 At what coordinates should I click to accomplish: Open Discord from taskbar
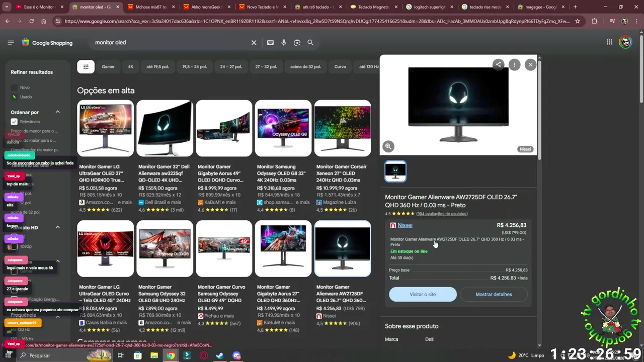point(236,355)
